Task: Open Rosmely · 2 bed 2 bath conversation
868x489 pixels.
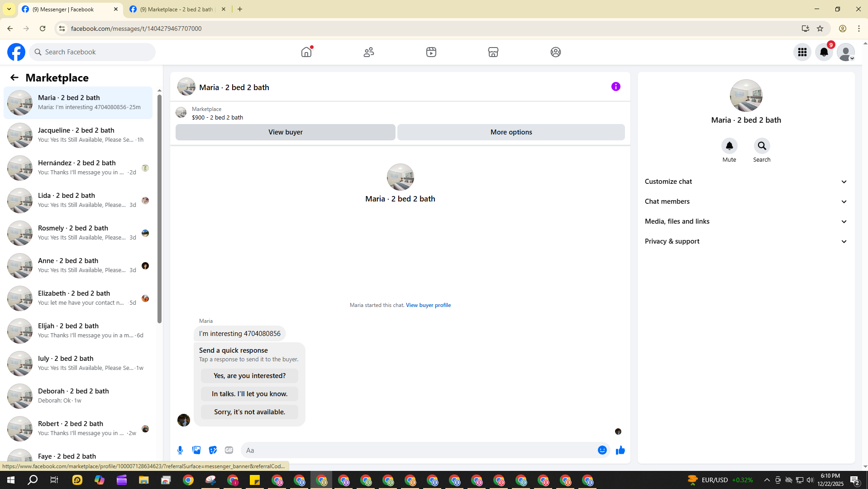Action: (x=78, y=233)
